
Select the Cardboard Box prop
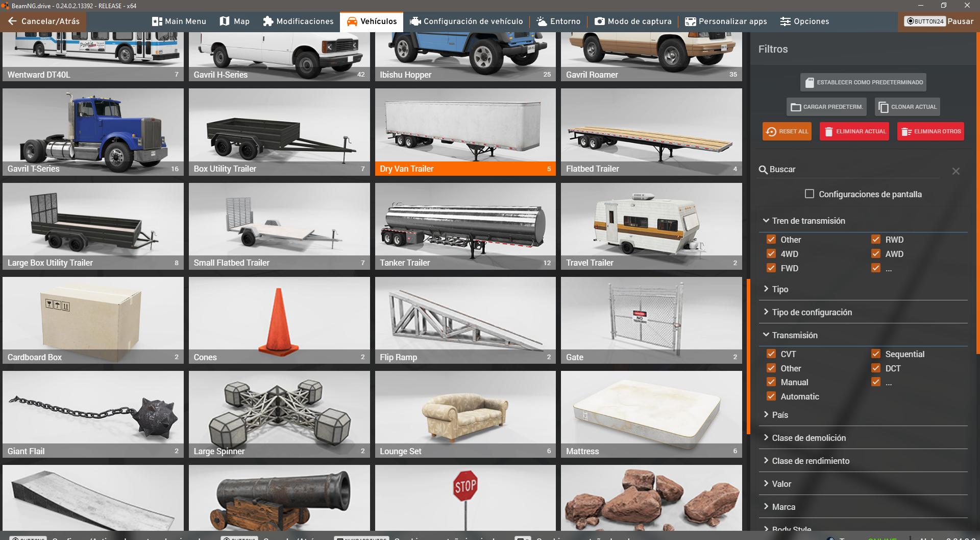click(93, 320)
